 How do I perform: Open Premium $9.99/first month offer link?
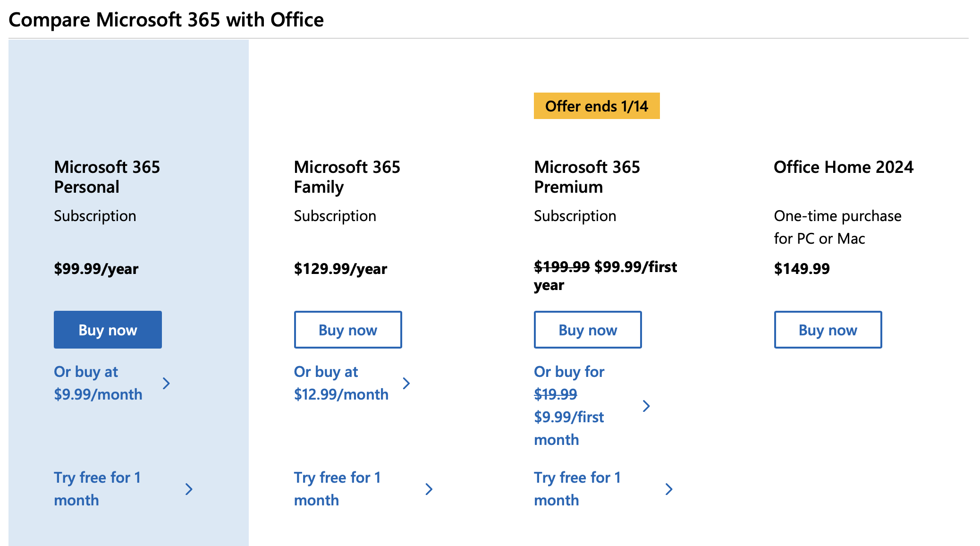[569, 406]
